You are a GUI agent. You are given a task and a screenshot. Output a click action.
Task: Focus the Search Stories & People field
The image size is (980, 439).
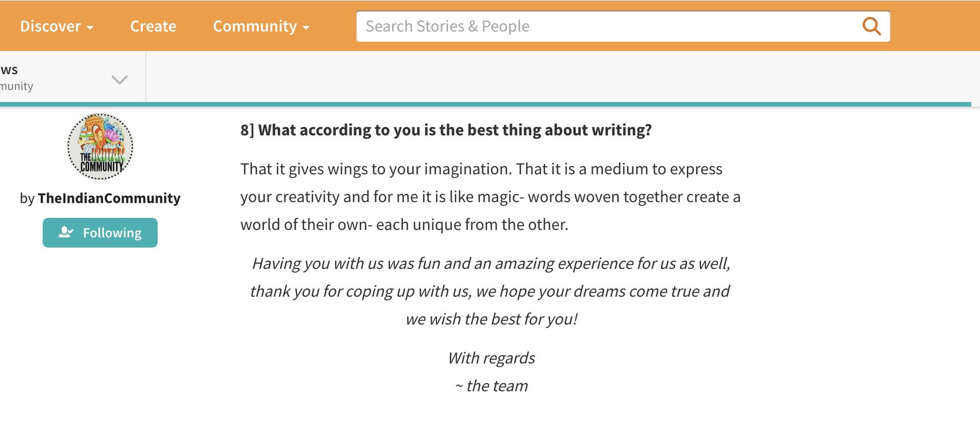(607, 26)
